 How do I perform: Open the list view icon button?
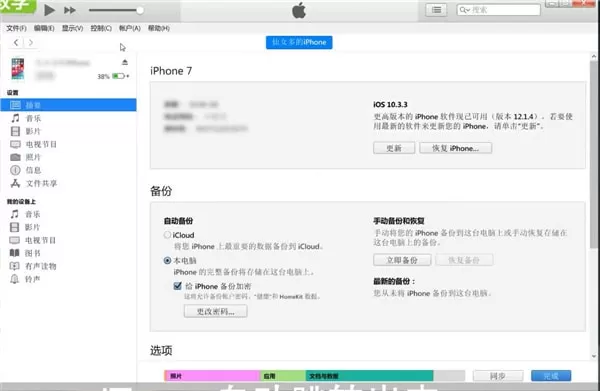(x=436, y=10)
